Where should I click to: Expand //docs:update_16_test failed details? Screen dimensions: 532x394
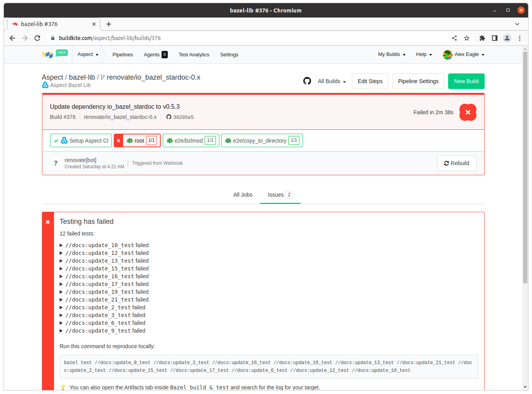click(104, 276)
